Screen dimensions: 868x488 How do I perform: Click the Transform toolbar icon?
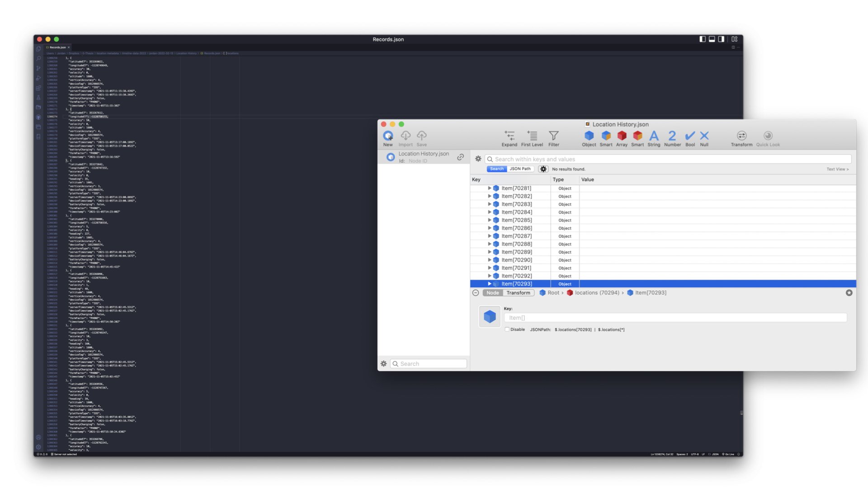(x=741, y=136)
